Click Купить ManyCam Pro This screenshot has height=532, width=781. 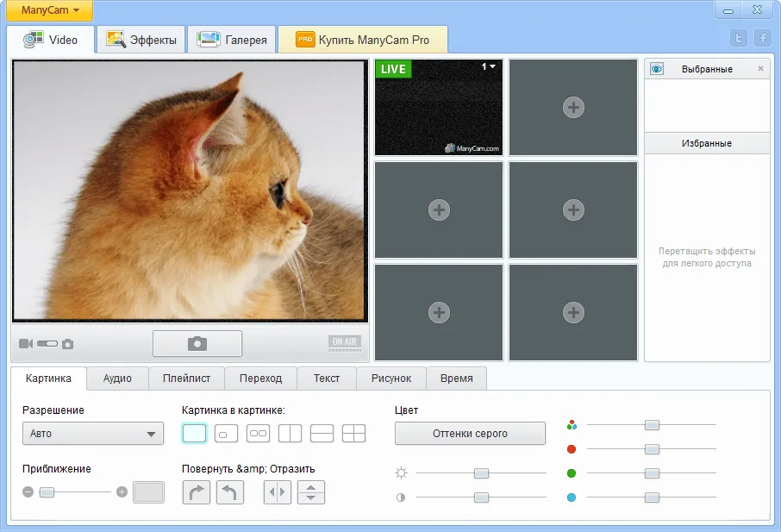point(363,40)
